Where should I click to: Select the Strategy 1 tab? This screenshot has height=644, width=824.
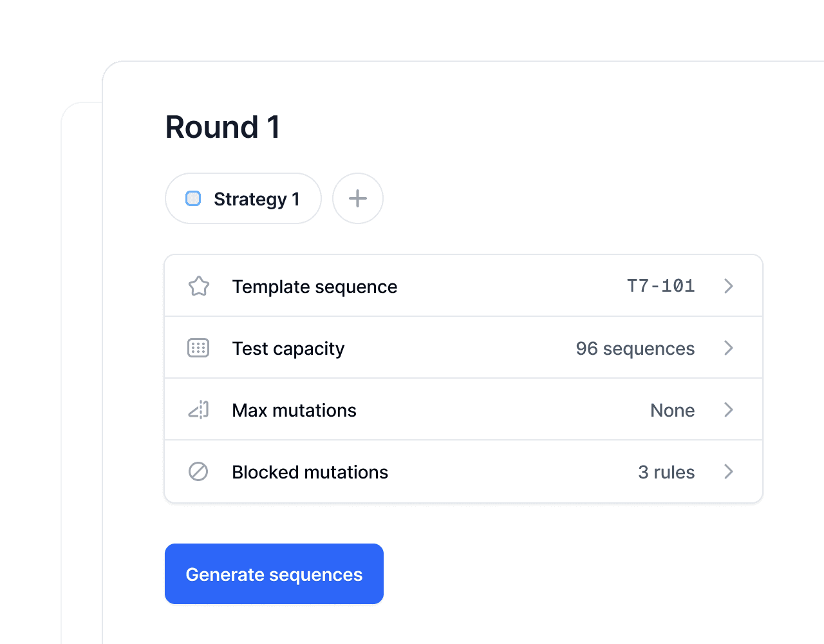243,198
